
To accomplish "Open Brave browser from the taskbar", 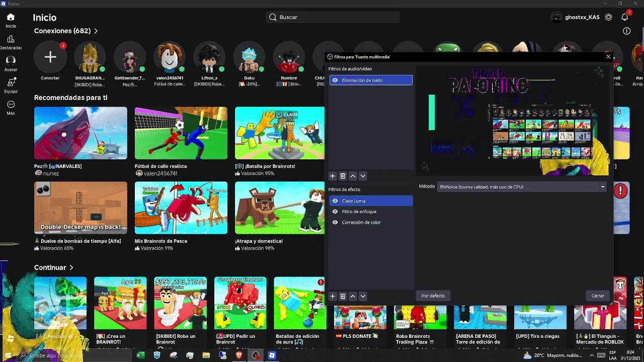I will coord(239,355).
